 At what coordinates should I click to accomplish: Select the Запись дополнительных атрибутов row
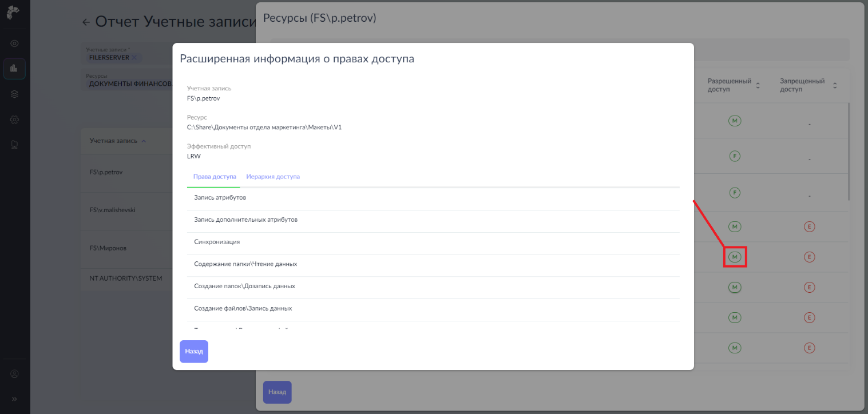click(x=433, y=220)
